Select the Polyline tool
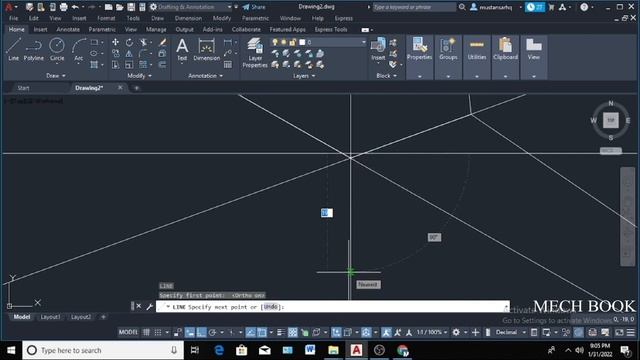640x360 pixels. tap(33, 49)
